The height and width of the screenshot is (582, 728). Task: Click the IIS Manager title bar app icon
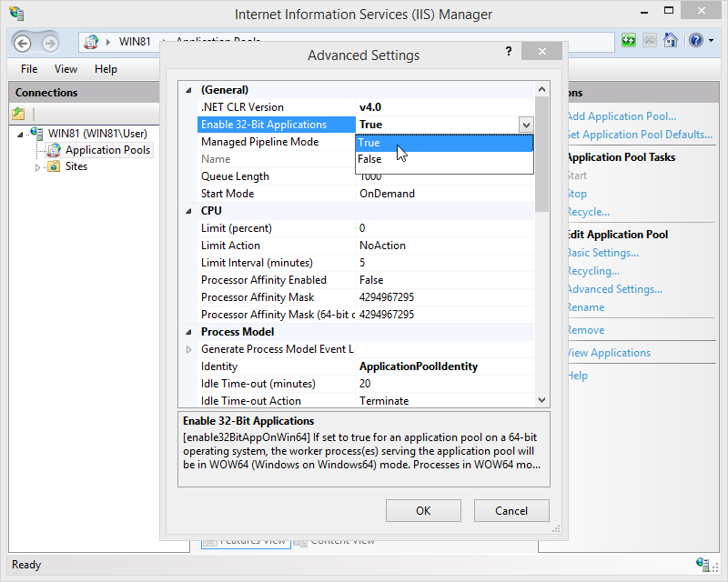click(x=16, y=14)
